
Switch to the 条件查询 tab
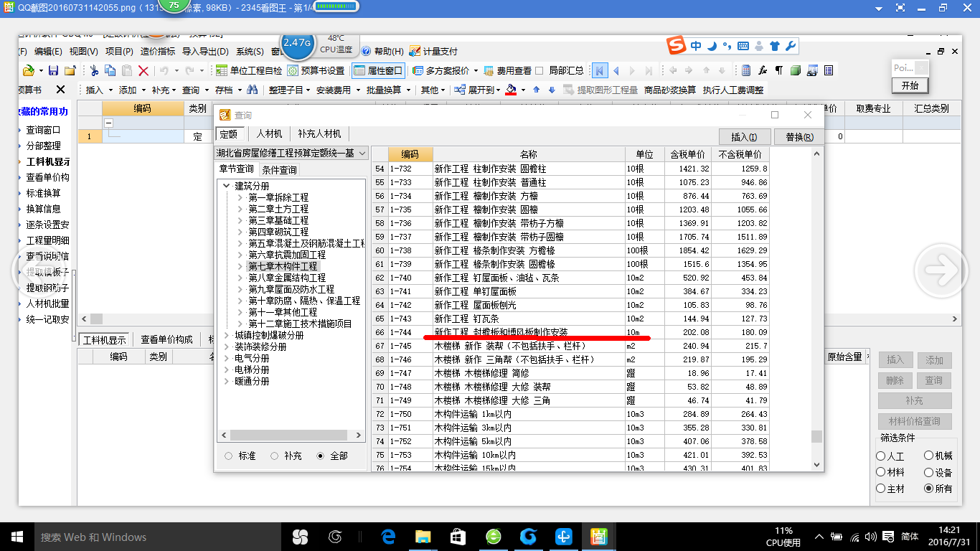click(x=279, y=170)
